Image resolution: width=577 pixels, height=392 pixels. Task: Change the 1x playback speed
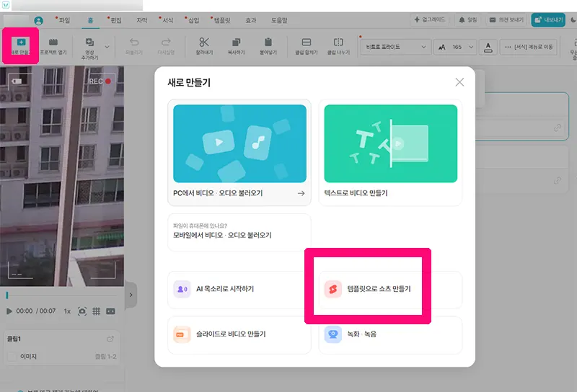tap(67, 311)
